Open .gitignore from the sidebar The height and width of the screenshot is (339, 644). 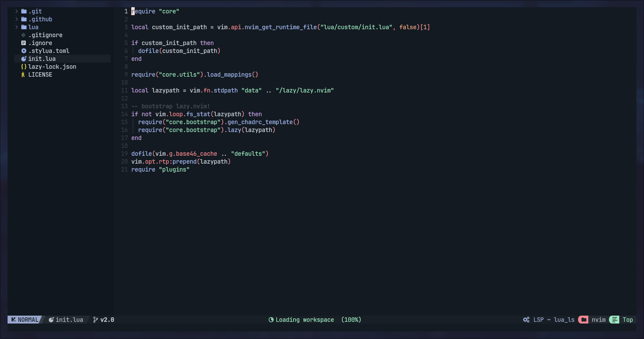click(46, 35)
